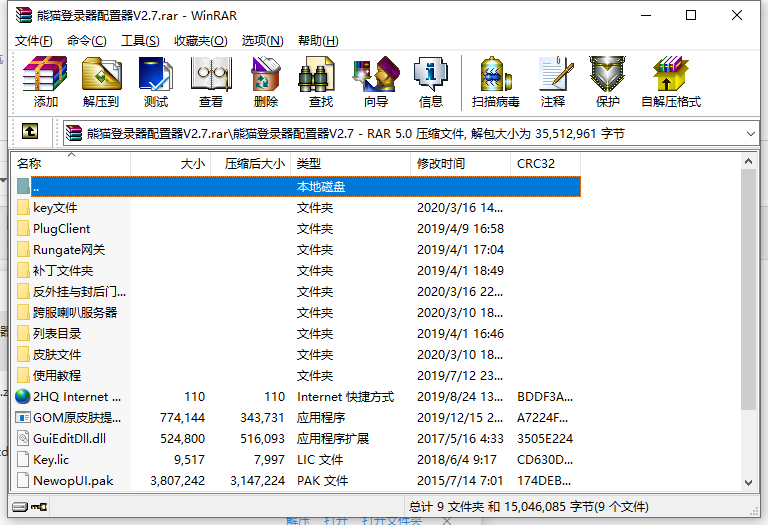
Task: Open the 选项(N) menu
Action: 263,41
